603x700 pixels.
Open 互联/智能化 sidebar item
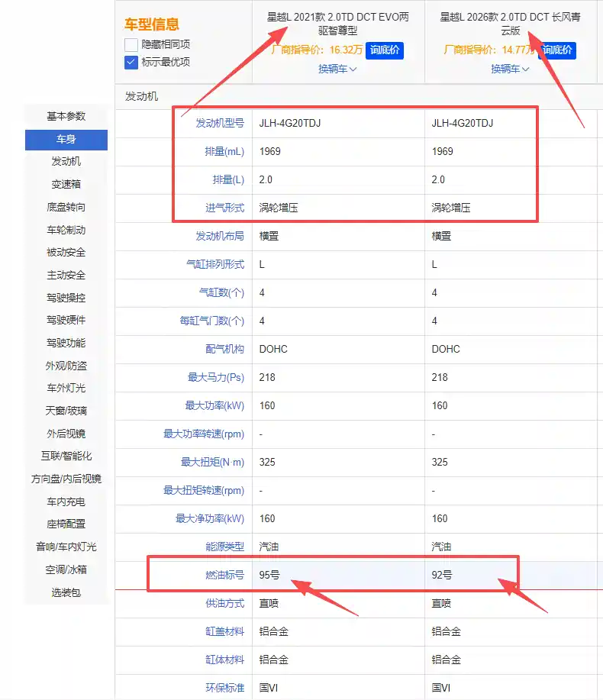[x=66, y=456]
